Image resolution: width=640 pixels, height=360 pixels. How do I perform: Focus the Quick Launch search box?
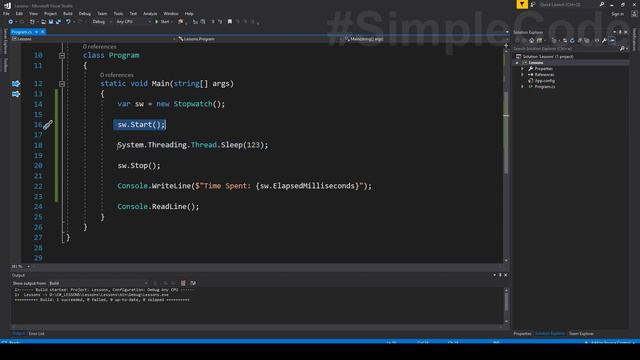[571, 4]
